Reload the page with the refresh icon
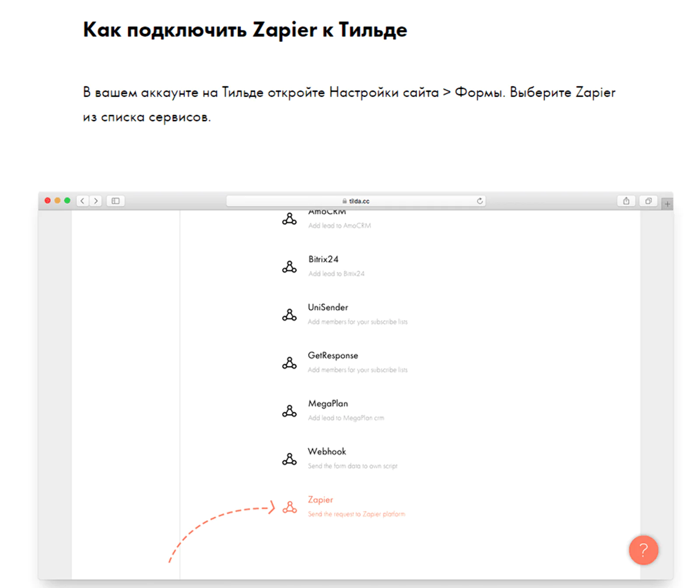This screenshot has width=700, height=588. pos(480,201)
